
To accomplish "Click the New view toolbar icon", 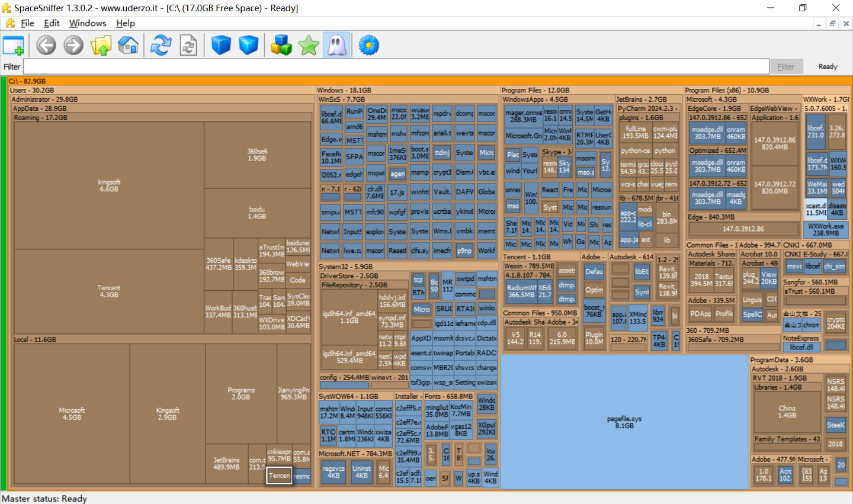I will coord(14,46).
